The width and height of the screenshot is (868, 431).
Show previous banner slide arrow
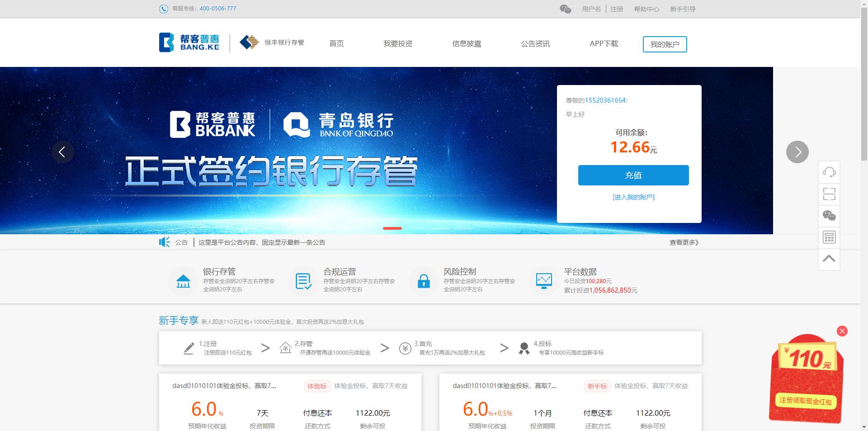63,152
